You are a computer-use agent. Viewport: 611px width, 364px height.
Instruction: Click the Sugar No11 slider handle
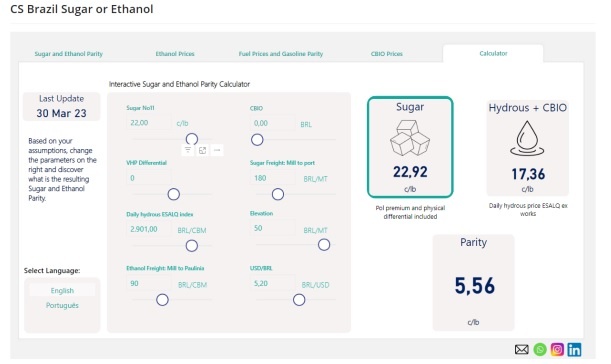pyautogui.click(x=192, y=139)
